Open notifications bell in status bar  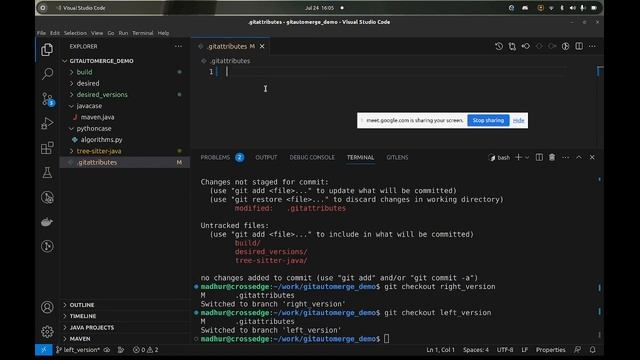pos(592,350)
